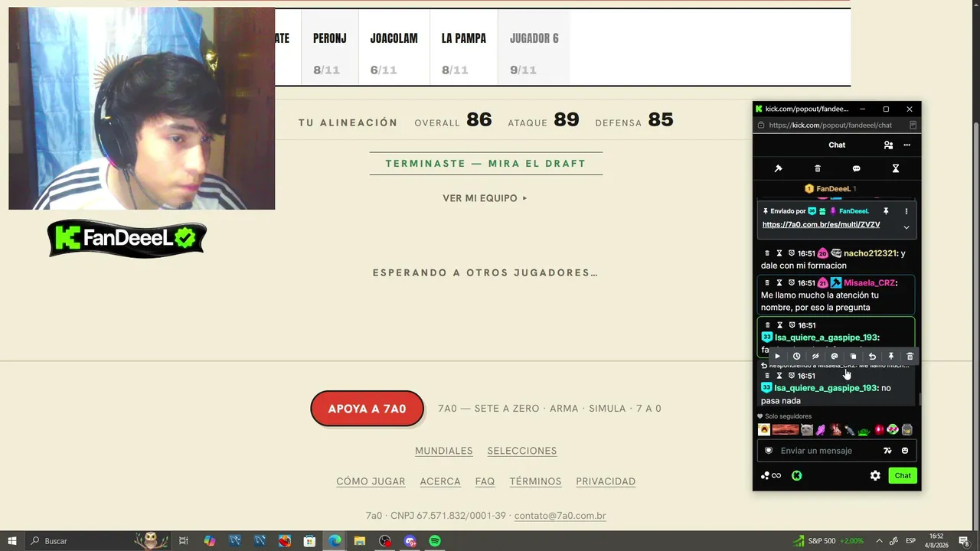The image size is (980, 551).
Task: Send message with the green Chat button
Action: pyautogui.click(x=903, y=475)
